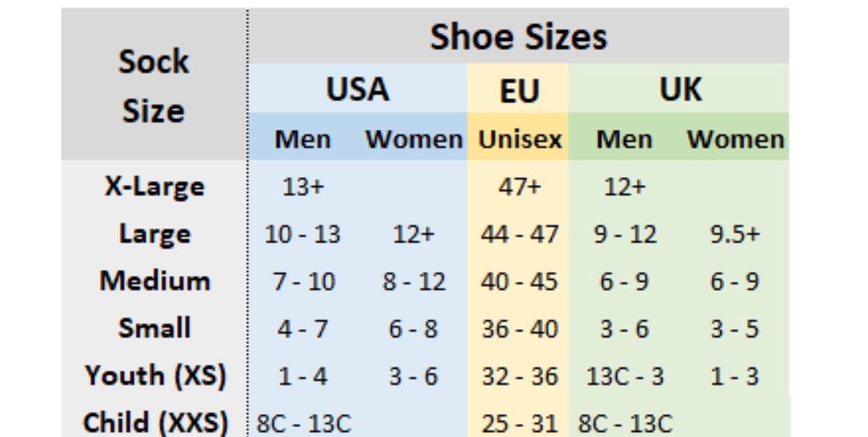Select the 9.5+ UK Women cell
Screen dimensions: 868x437
735,234
